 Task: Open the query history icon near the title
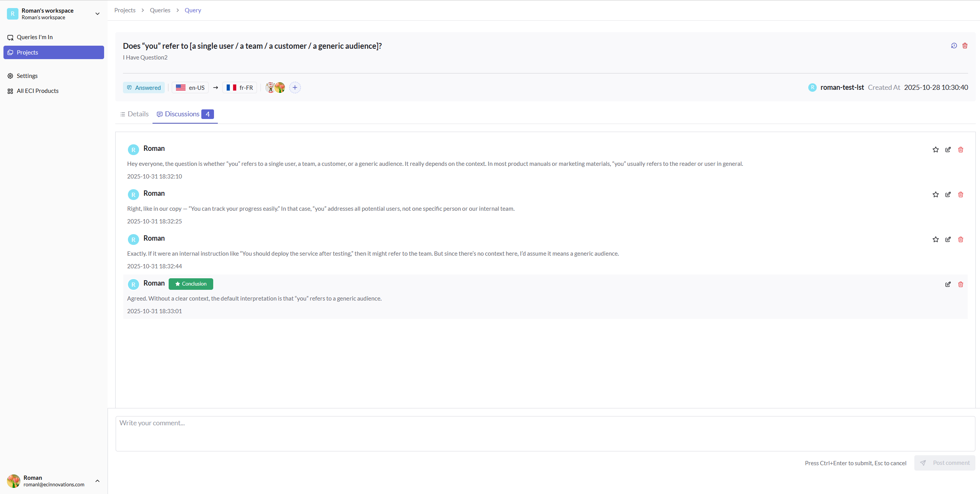[955, 46]
